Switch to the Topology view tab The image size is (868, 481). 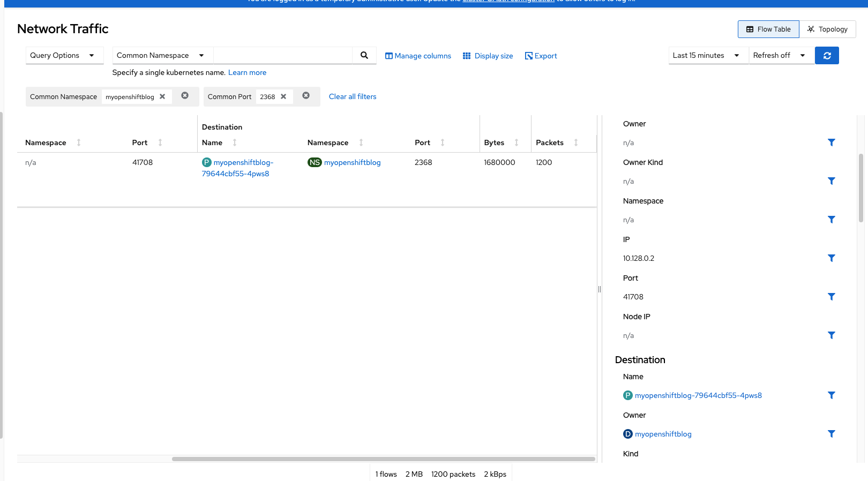pyautogui.click(x=827, y=29)
